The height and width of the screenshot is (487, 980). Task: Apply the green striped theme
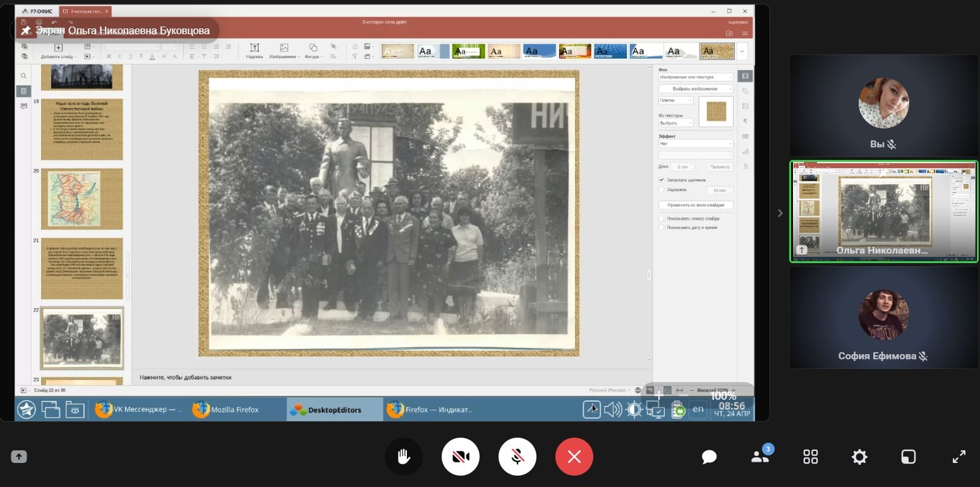468,51
